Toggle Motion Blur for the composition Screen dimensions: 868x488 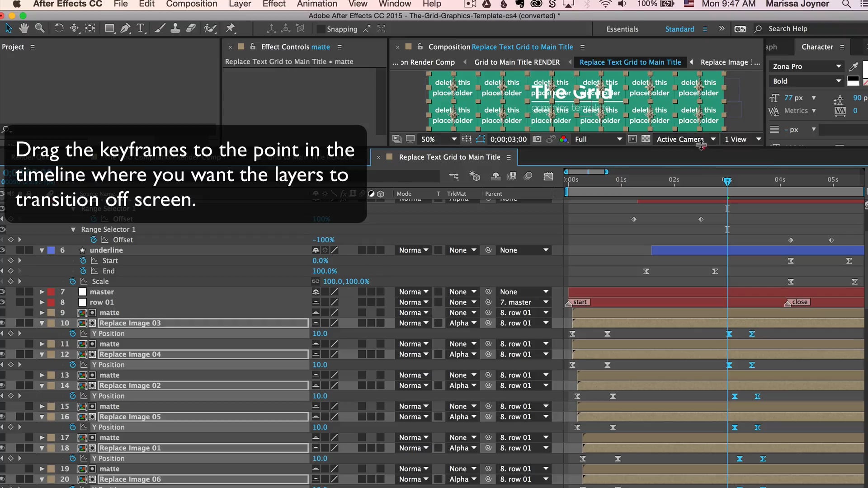pos(528,176)
